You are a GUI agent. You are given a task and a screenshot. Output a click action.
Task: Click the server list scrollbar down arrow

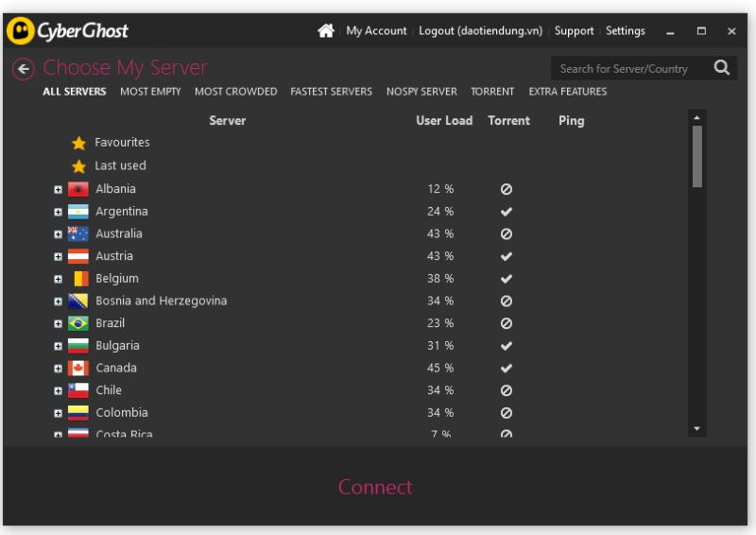click(x=697, y=428)
